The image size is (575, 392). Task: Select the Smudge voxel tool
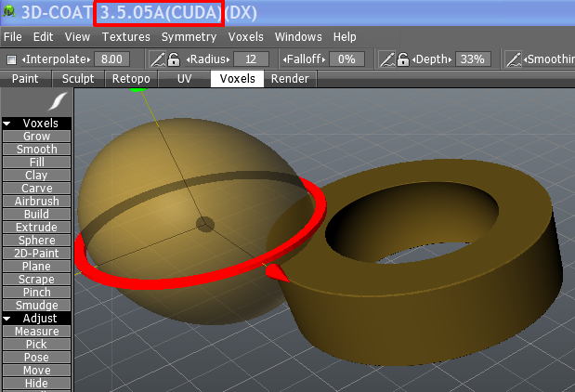(36, 306)
